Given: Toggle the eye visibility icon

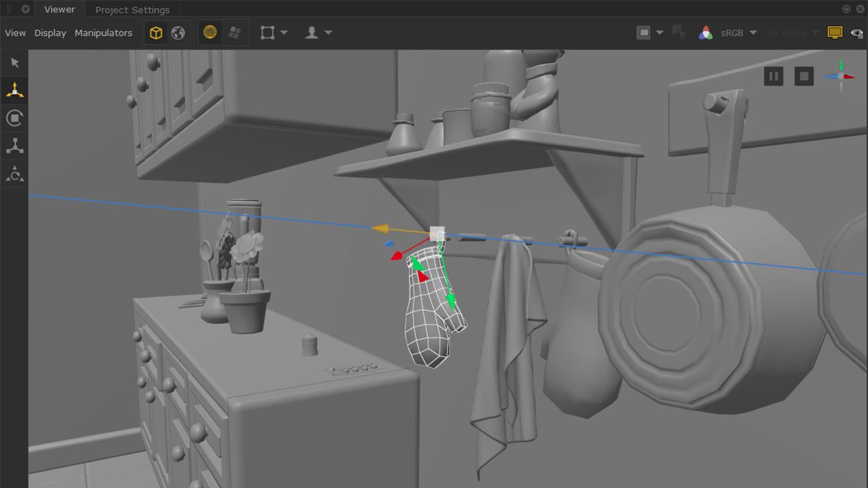Looking at the screenshot, I should 856,33.
